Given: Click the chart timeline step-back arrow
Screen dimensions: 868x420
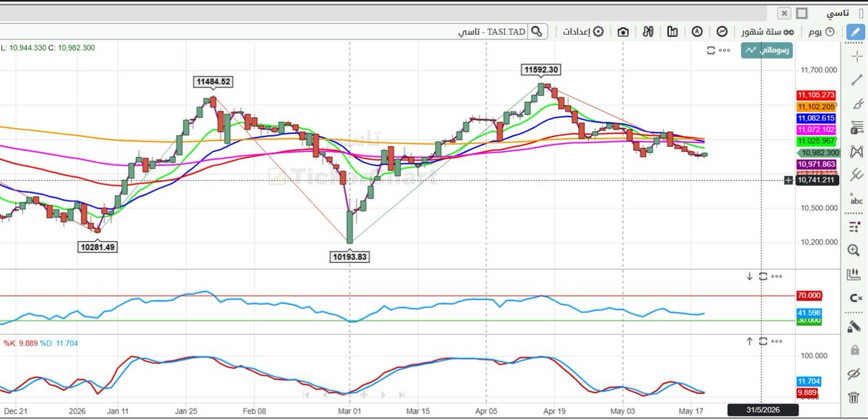Looking at the screenshot, I should 324,395.
